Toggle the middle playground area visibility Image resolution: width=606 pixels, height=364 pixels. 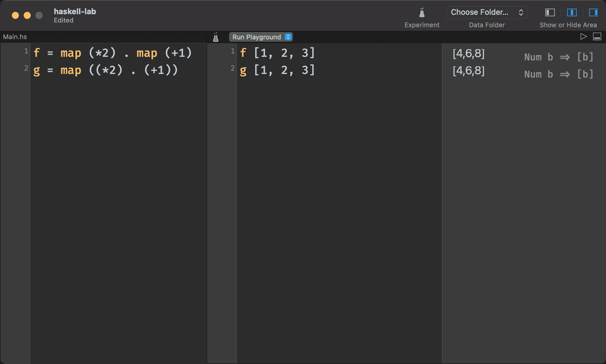coord(572,12)
